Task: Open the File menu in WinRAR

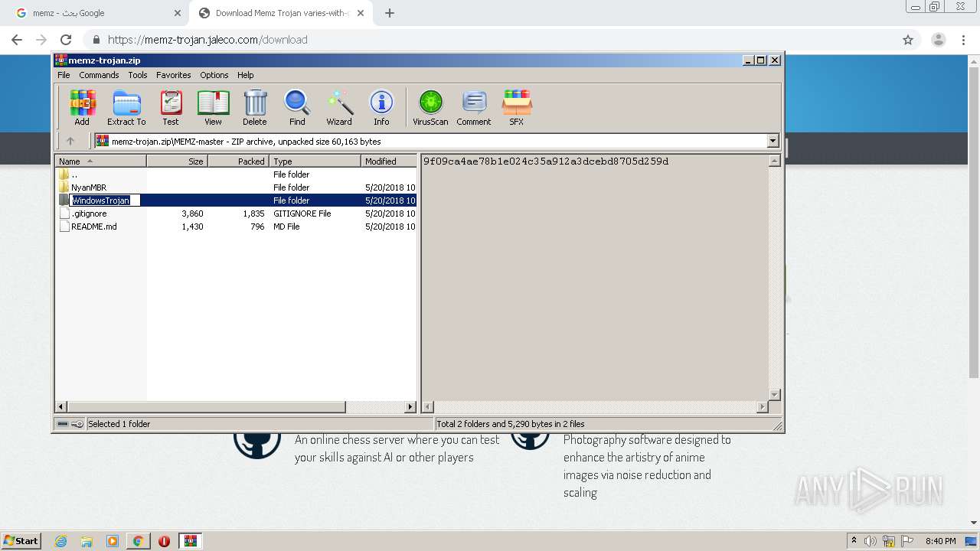Action: click(64, 75)
